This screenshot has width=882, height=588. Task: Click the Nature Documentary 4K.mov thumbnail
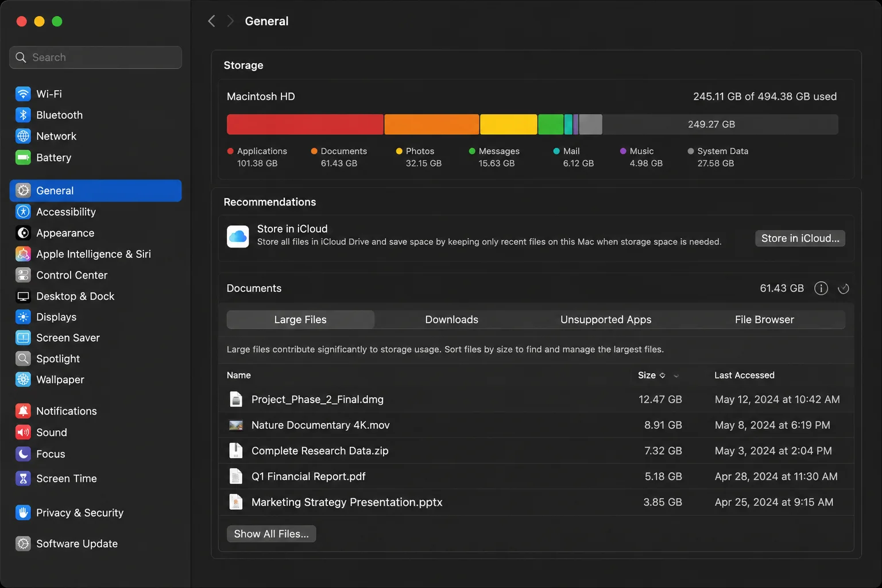click(x=236, y=425)
